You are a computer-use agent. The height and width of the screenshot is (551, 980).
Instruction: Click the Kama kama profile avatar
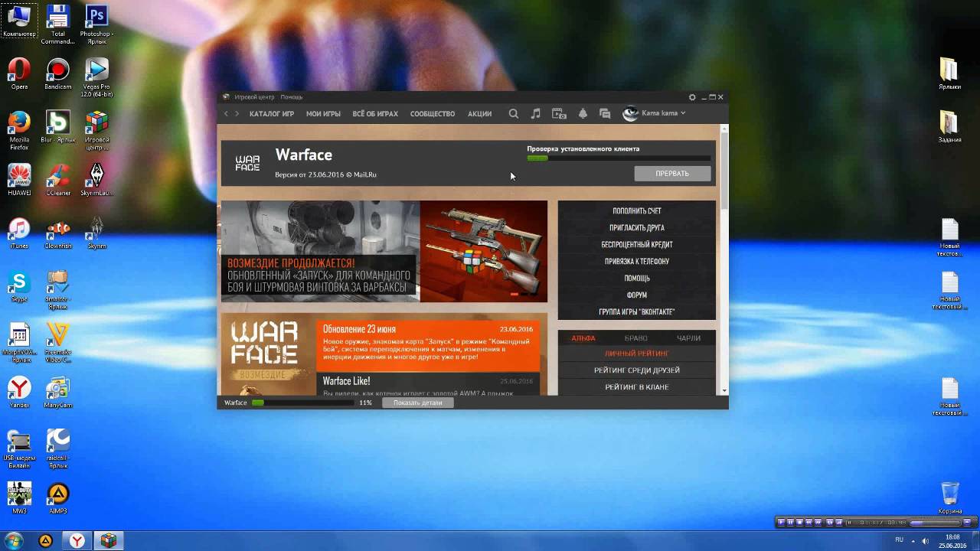click(x=630, y=113)
